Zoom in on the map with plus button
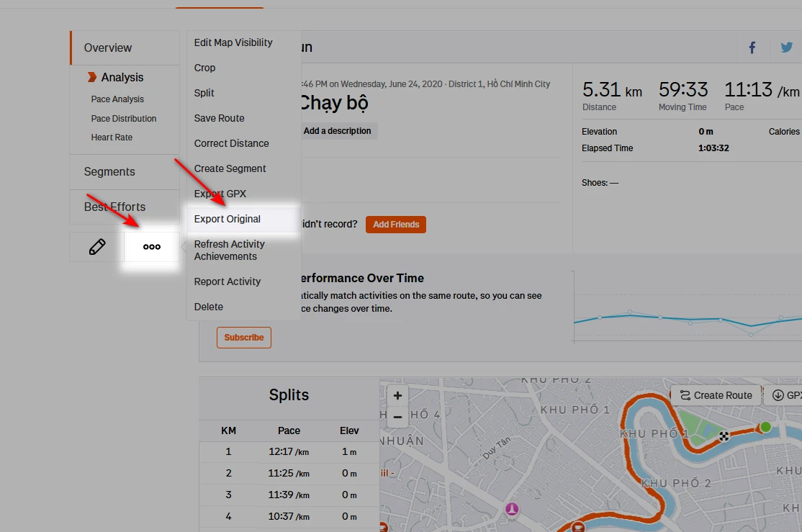Viewport: 802px width, 532px height. 397,395
